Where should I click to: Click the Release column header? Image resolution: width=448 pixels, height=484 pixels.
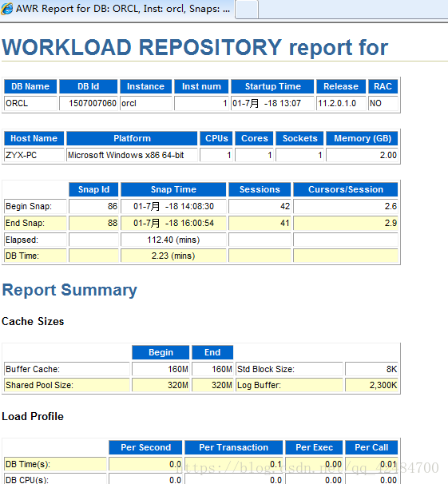(341, 86)
